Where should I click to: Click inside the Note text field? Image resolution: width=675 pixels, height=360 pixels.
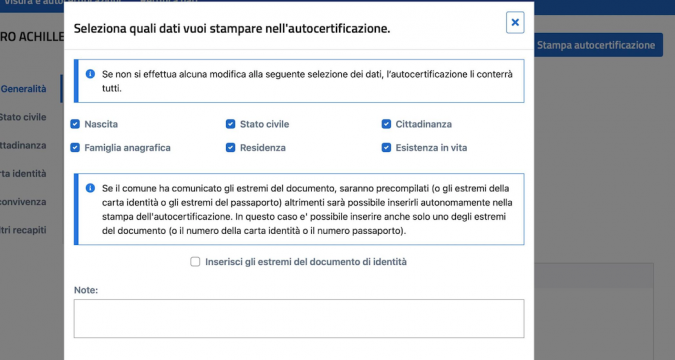[x=299, y=319]
